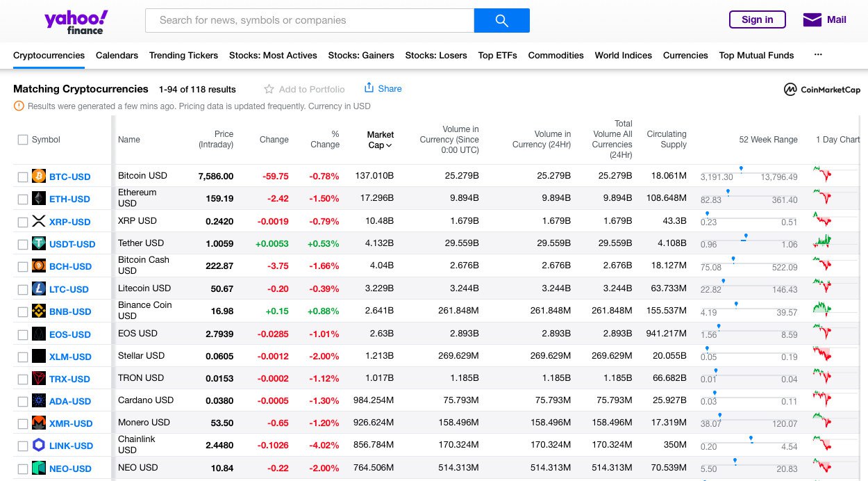The width and height of the screenshot is (868, 481).
Task: Open the XMR-USD symbol link
Action: pyautogui.click(x=71, y=424)
